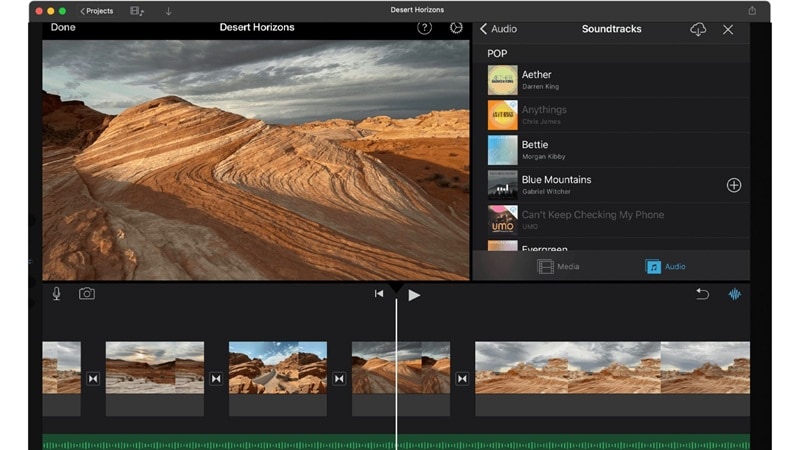Switch to the Media tab
Image resolution: width=800 pixels, height=450 pixels.
[558, 266]
